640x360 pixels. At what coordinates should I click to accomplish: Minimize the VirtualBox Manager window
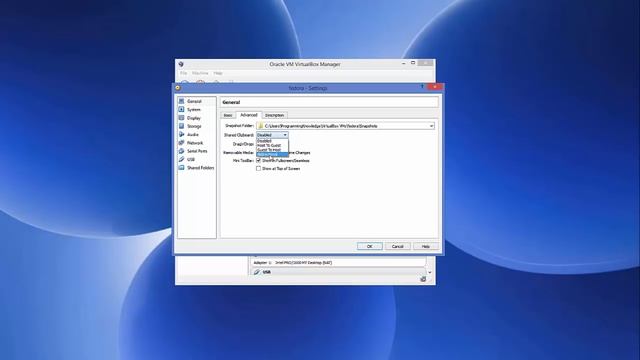point(403,63)
